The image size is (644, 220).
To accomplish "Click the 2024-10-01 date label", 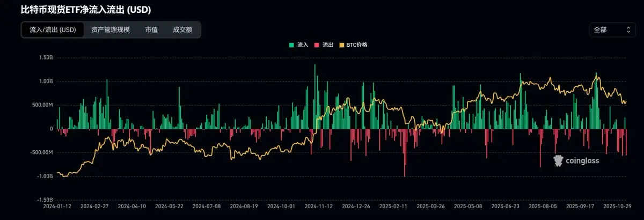I will pos(281,206).
